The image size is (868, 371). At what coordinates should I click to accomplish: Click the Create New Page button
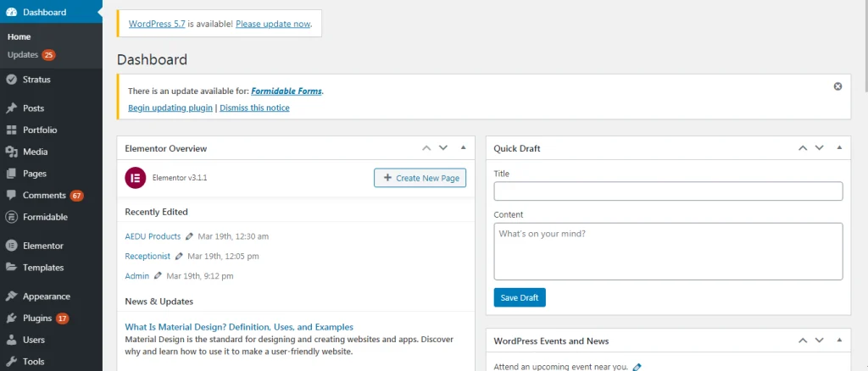pos(420,178)
